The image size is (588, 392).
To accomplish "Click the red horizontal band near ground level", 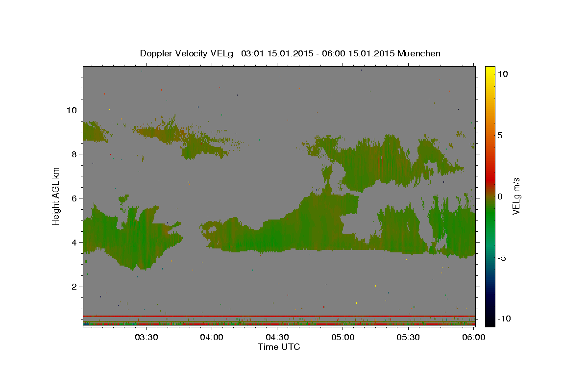I will (279, 316).
